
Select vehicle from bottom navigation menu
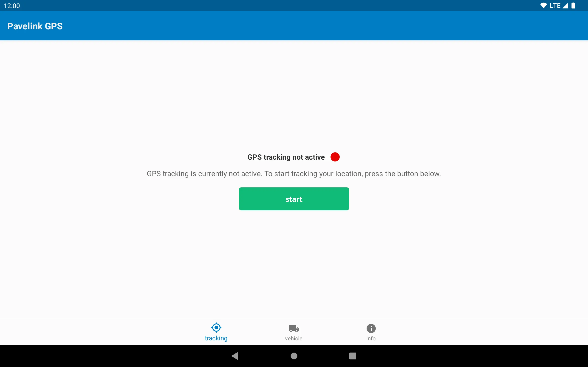(294, 332)
